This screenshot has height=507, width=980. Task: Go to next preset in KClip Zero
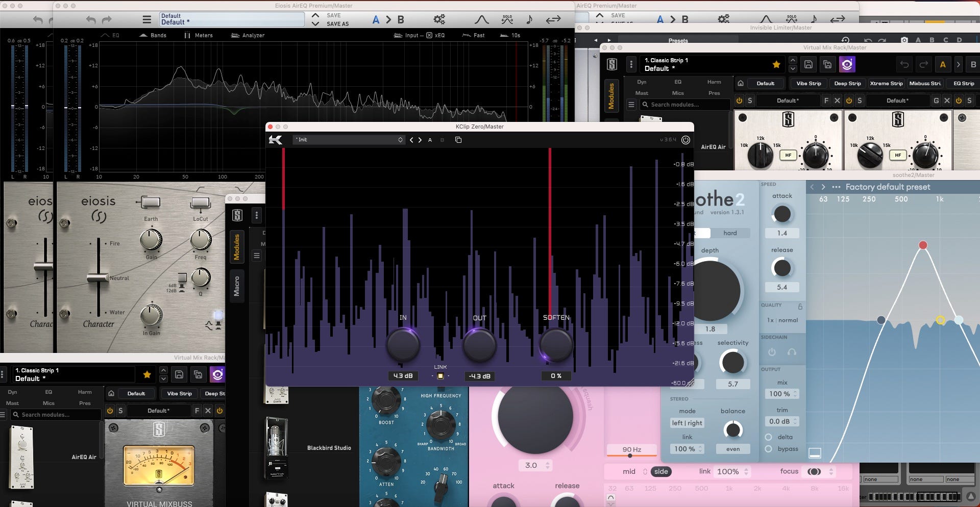point(420,140)
